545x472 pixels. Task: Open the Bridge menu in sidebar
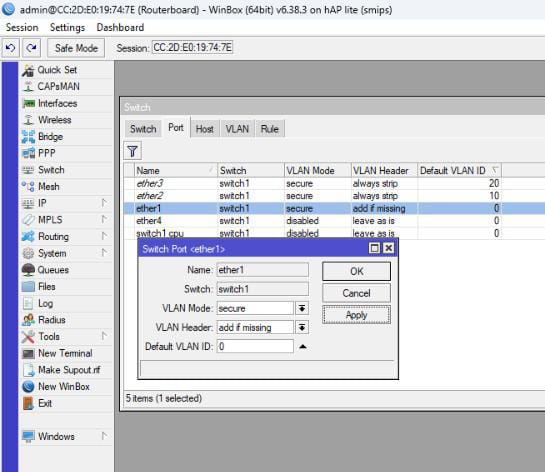[x=50, y=137]
